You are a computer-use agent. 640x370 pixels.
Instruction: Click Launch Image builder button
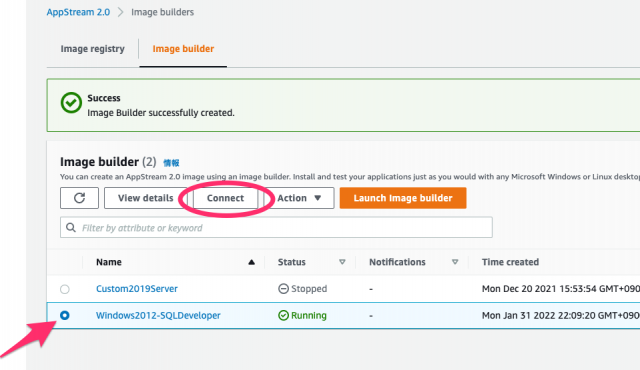coord(403,198)
